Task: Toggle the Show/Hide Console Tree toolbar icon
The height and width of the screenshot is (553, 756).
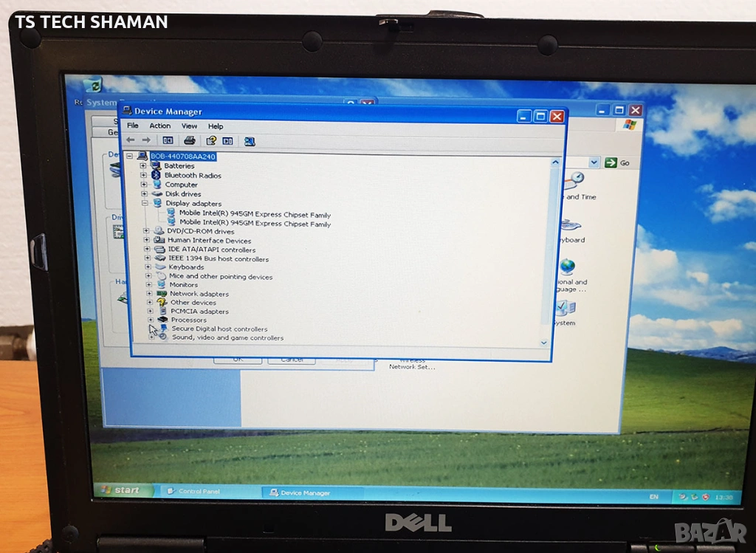Action: [168, 140]
